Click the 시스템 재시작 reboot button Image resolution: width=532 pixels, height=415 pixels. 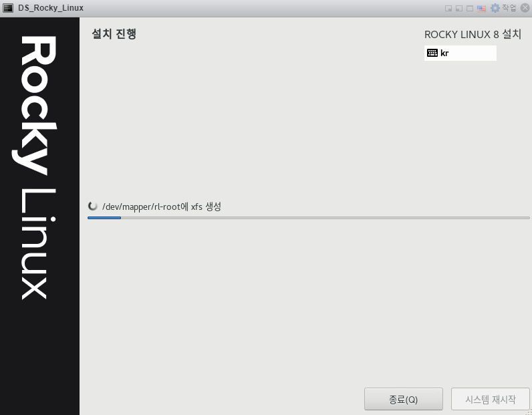[491, 399]
